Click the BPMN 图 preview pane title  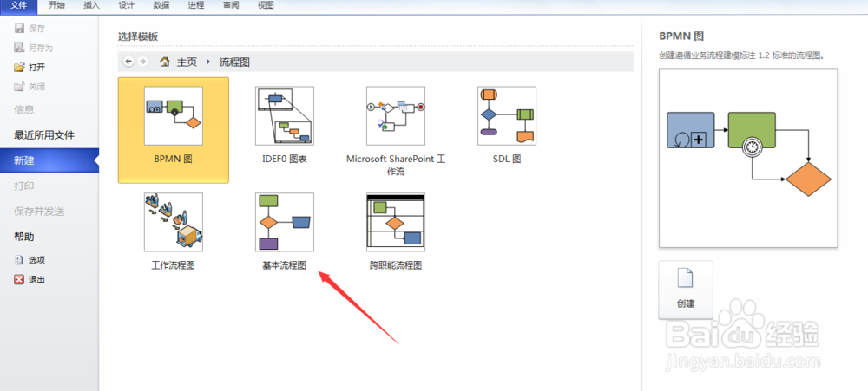tap(681, 36)
